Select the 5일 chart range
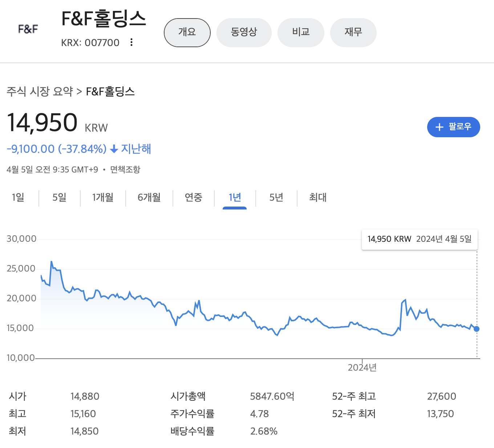This screenshot has height=448, width=494. (x=60, y=197)
